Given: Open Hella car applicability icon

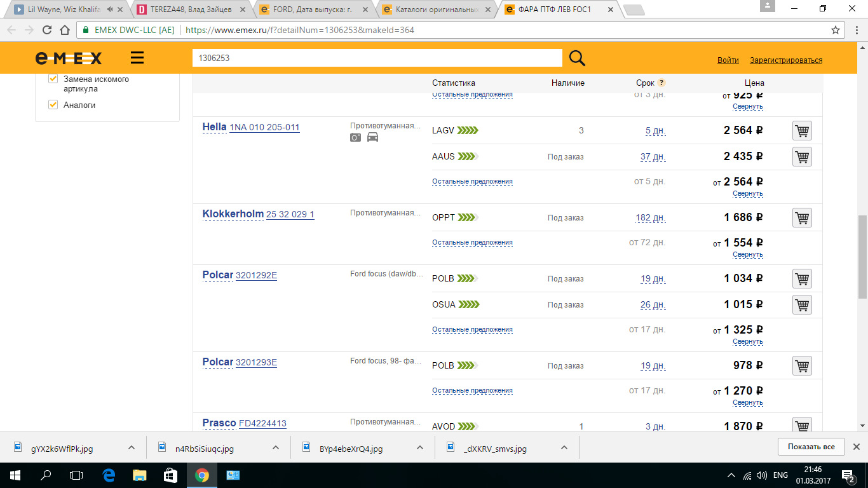Looking at the screenshot, I should click(x=372, y=137).
